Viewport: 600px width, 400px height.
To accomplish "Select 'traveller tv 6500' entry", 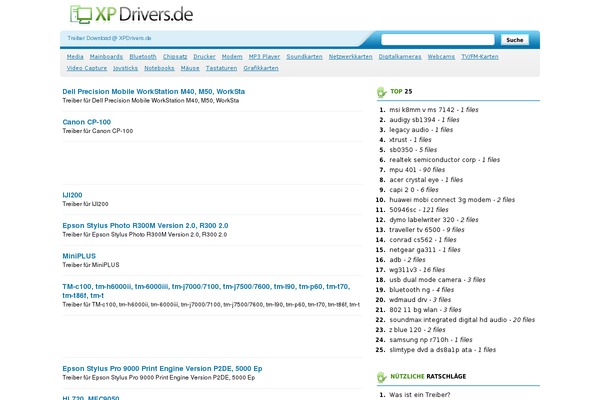I will [415, 230].
